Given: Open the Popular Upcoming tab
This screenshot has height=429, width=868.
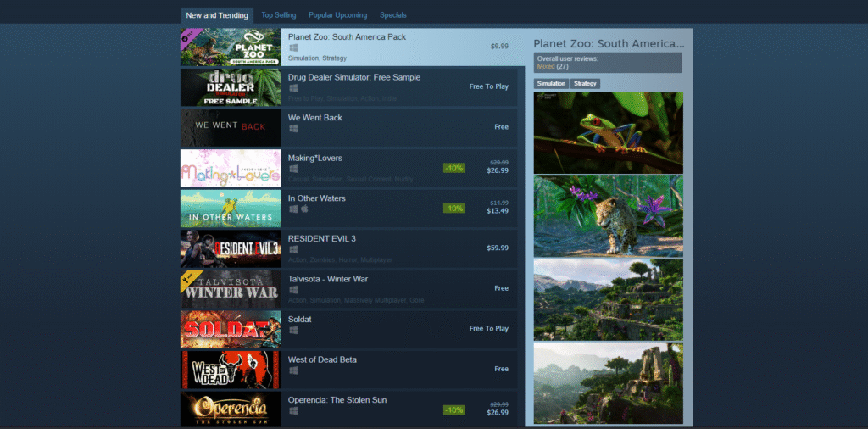Looking at the screenshot, I should click(x=337, y=15).
